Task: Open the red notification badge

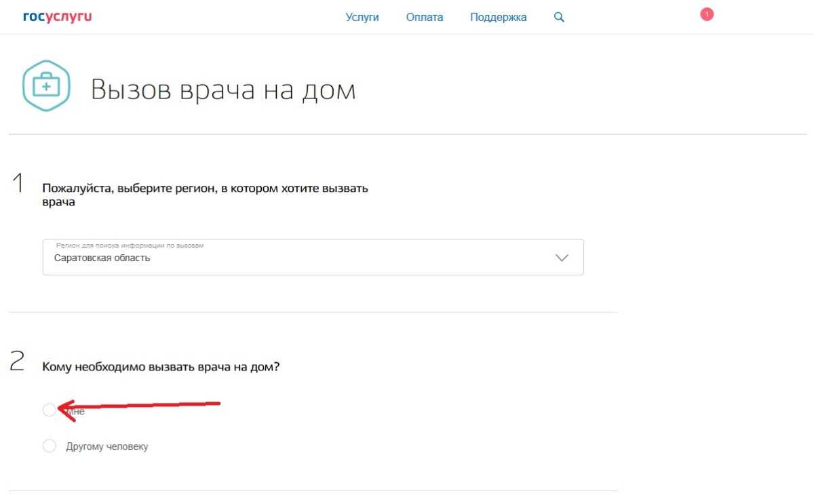Action: (x=707, y=14)
